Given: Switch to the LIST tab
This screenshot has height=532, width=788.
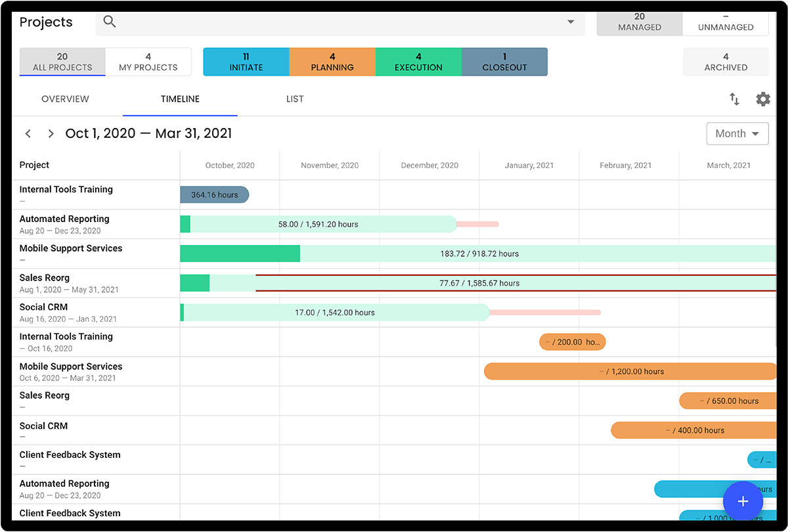Looking at the screenshot, I should (x=295, y=99).
